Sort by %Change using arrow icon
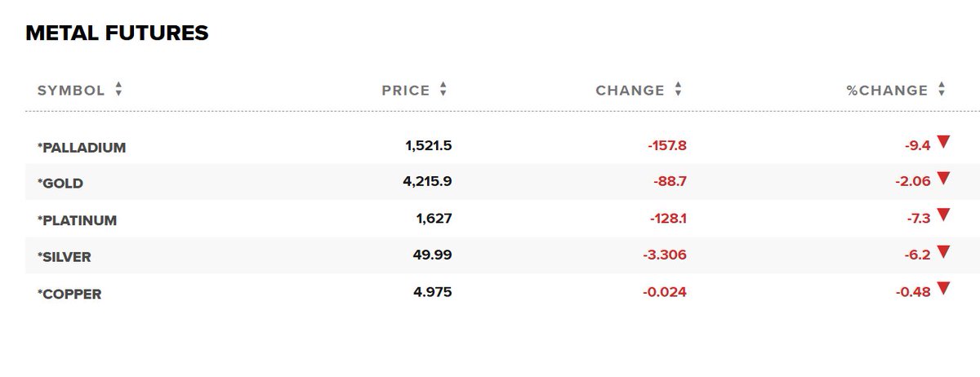 942,90
